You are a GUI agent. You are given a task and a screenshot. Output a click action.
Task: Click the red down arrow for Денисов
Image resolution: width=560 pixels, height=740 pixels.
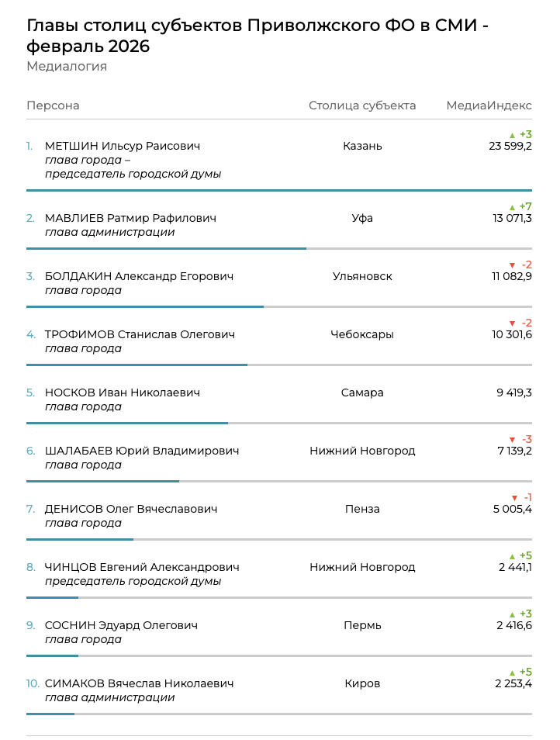[514, 498]
